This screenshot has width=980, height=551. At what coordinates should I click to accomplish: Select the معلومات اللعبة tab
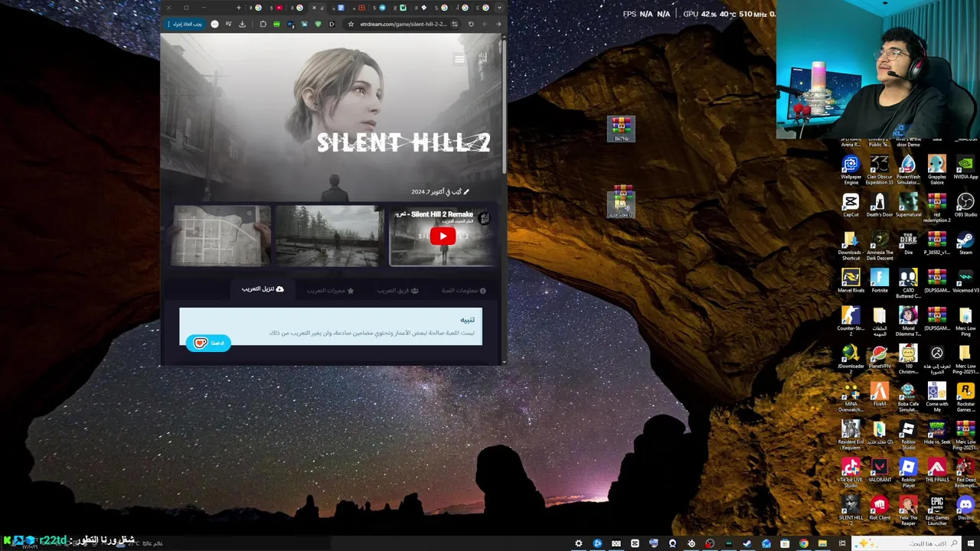pyautogui.click(x=463, y=291)
